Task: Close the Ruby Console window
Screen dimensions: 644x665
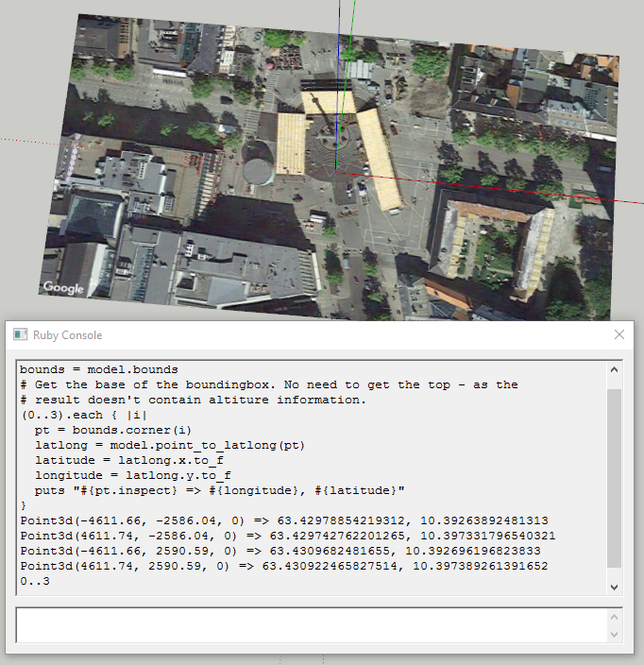Action: tap(619, 334)
